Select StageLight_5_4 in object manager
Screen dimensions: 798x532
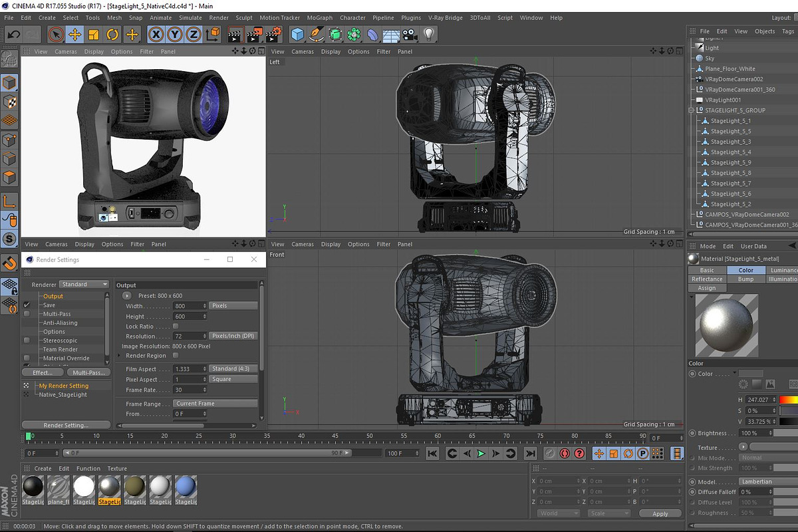point(731,152)
